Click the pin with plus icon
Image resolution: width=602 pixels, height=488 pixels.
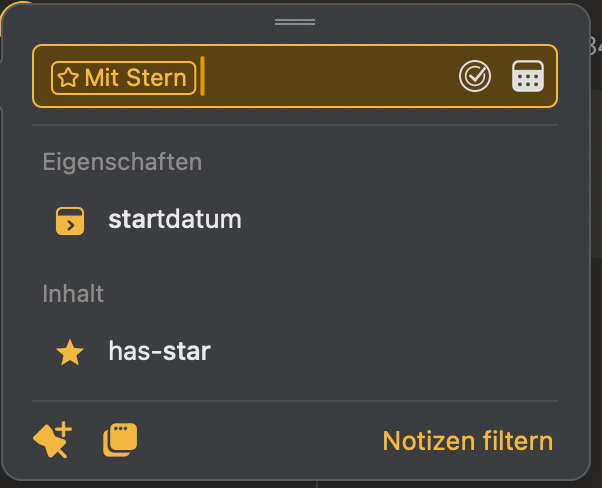(x=52, y=440)
